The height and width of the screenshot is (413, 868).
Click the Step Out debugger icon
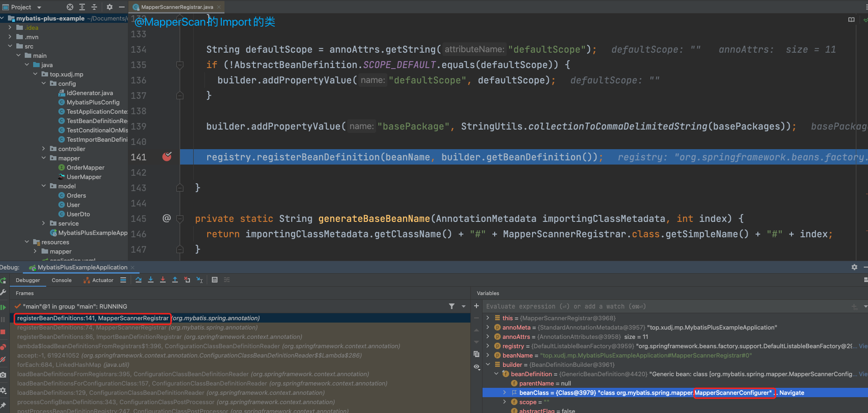(175, 280)
